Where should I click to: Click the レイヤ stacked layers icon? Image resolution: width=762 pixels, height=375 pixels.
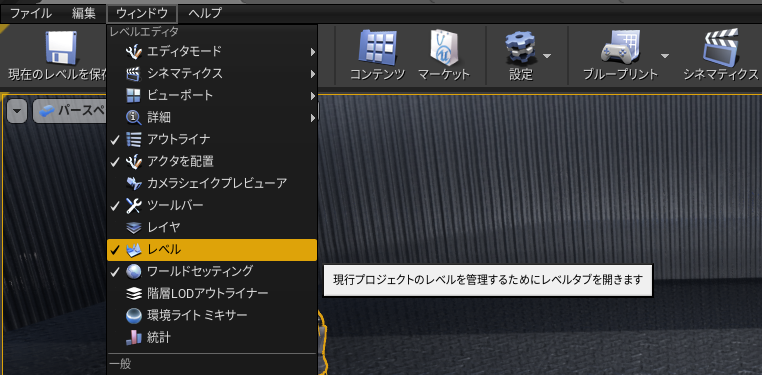pos(133,227)
